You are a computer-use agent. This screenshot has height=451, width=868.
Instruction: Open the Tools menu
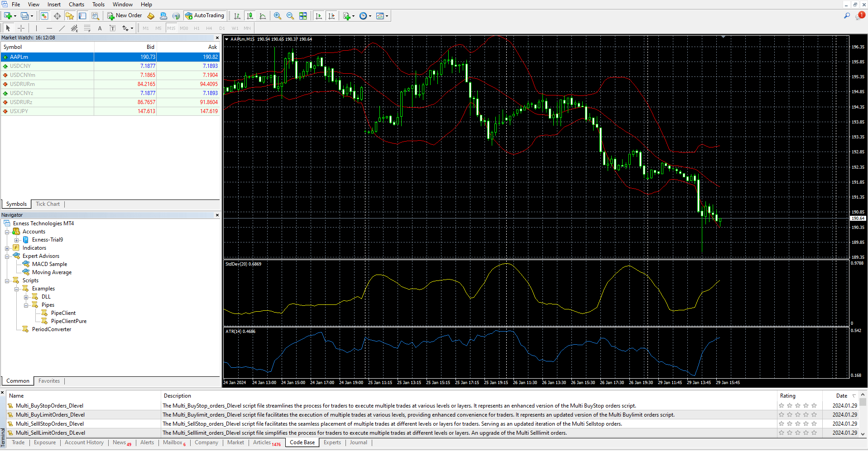[98, 5]
